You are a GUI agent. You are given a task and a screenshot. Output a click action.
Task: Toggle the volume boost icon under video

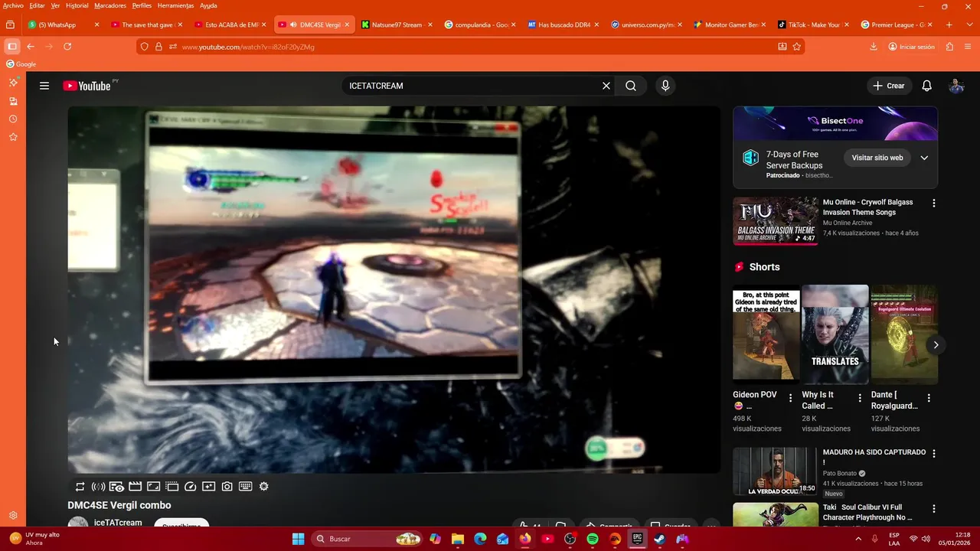(98, 487)
